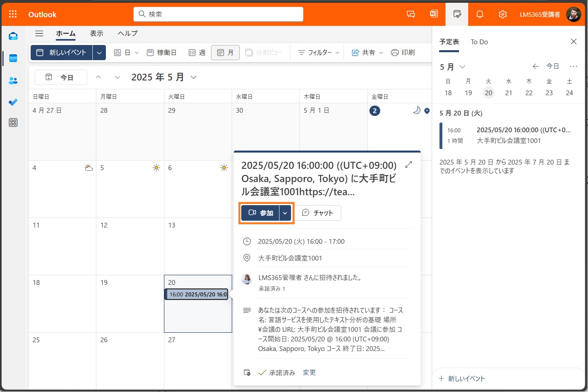Click the sun weather icon on day 6
588x392 pixels.
pyautogui.click(x=224, y=168)
